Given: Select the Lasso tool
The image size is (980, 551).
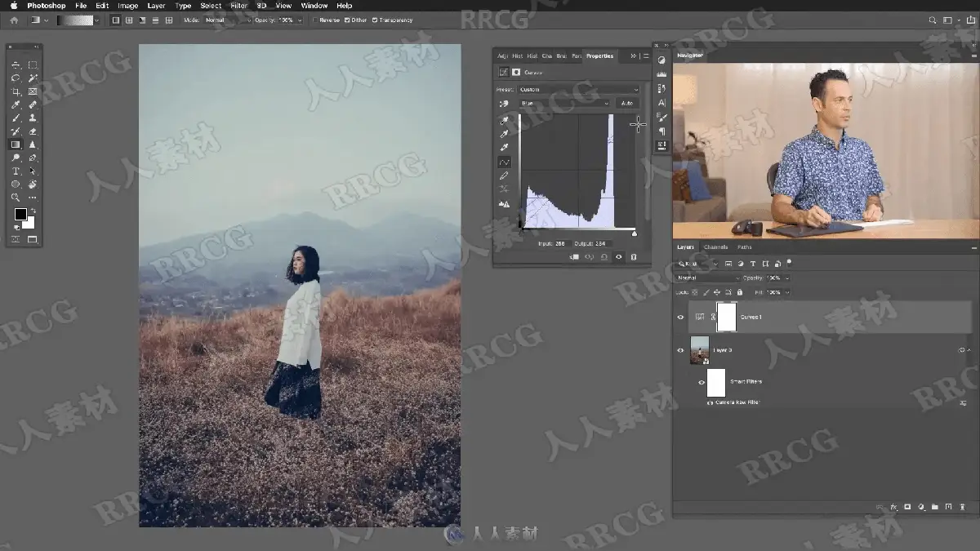Looking at the screenshot, I should [16, 78].
